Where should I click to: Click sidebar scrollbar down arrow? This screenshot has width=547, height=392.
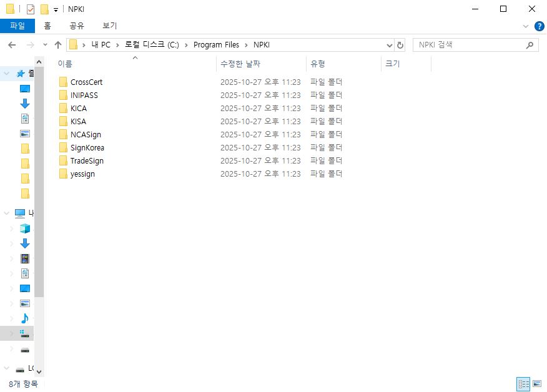tap(39, 372)
